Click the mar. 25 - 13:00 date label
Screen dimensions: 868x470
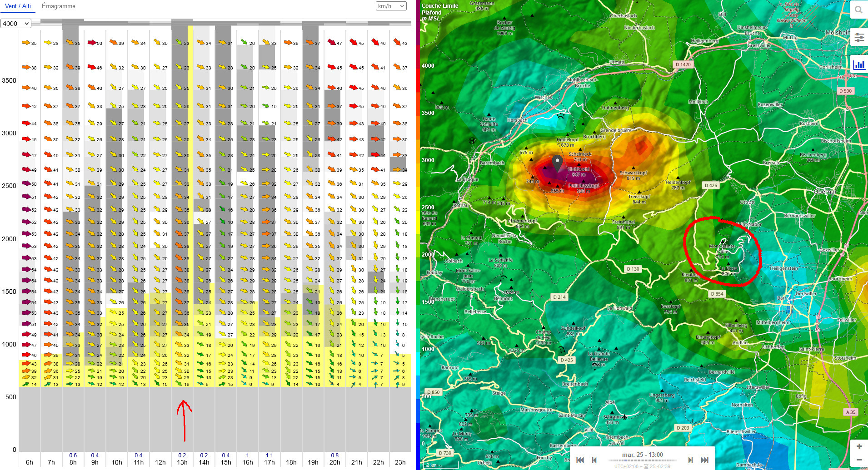click(642, 455)
